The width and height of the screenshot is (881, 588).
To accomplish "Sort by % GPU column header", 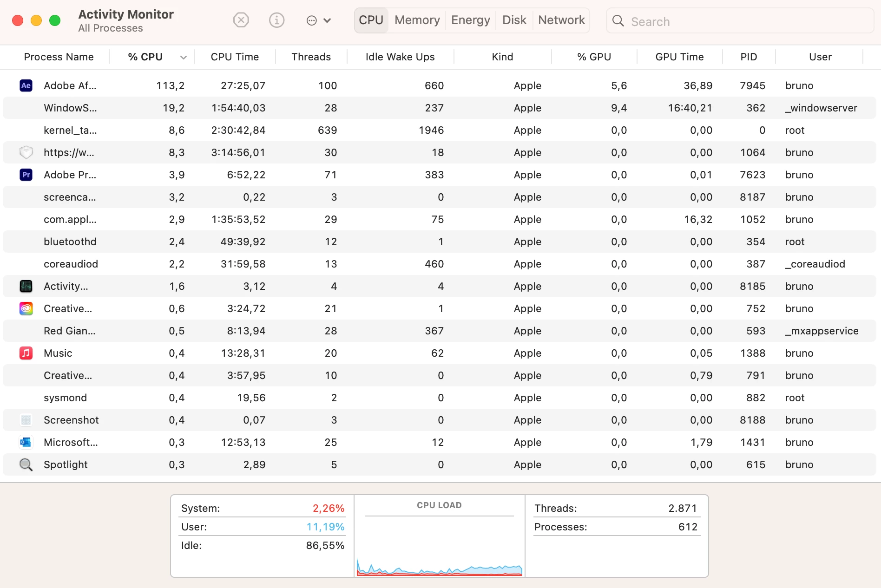I will 594,57.
